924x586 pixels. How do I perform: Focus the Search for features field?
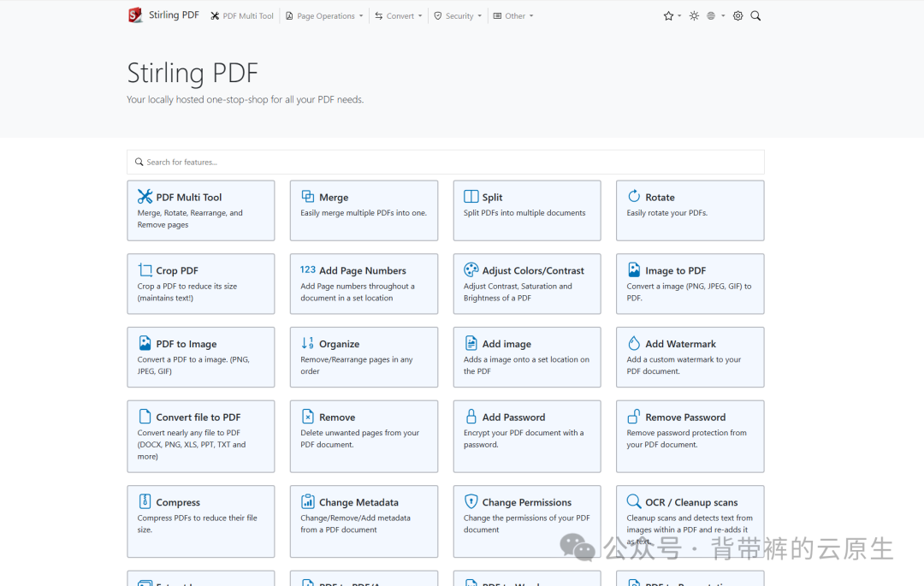446,162
